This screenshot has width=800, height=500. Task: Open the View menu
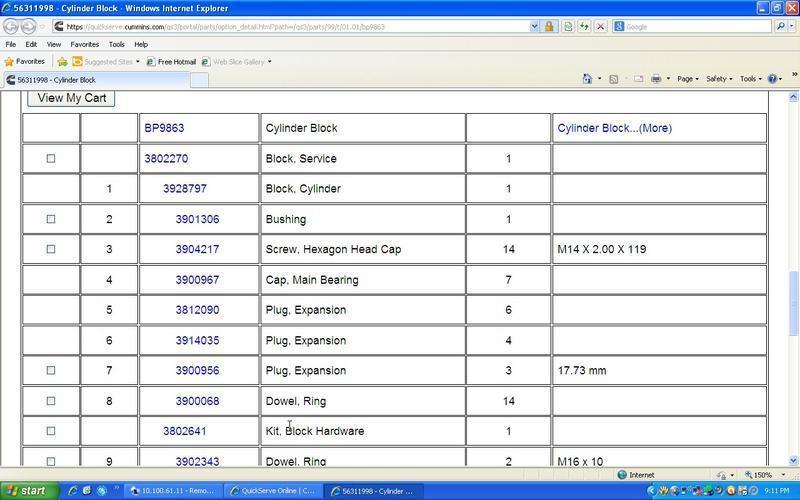click(54, 44)
